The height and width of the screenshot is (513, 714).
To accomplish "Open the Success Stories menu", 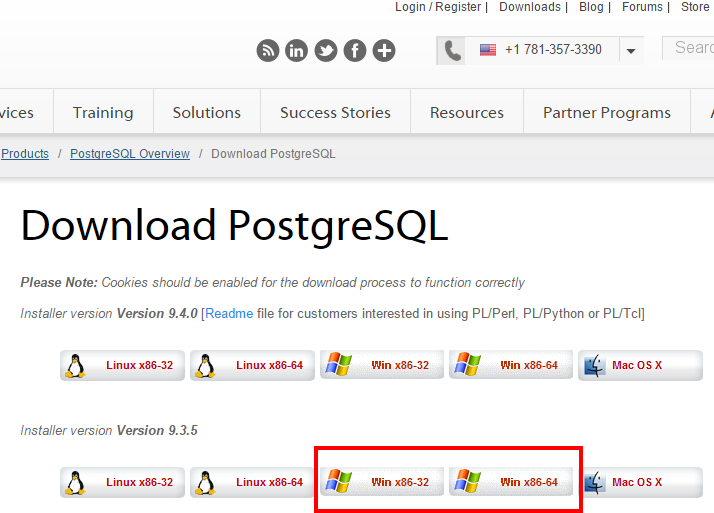I will tap(335, 112).
